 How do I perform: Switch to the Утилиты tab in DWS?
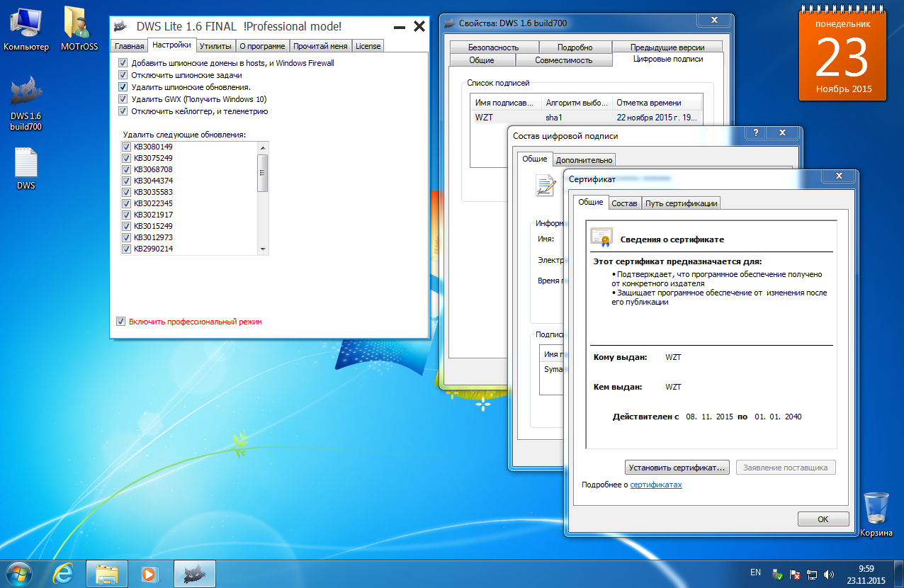coord(215,46)
